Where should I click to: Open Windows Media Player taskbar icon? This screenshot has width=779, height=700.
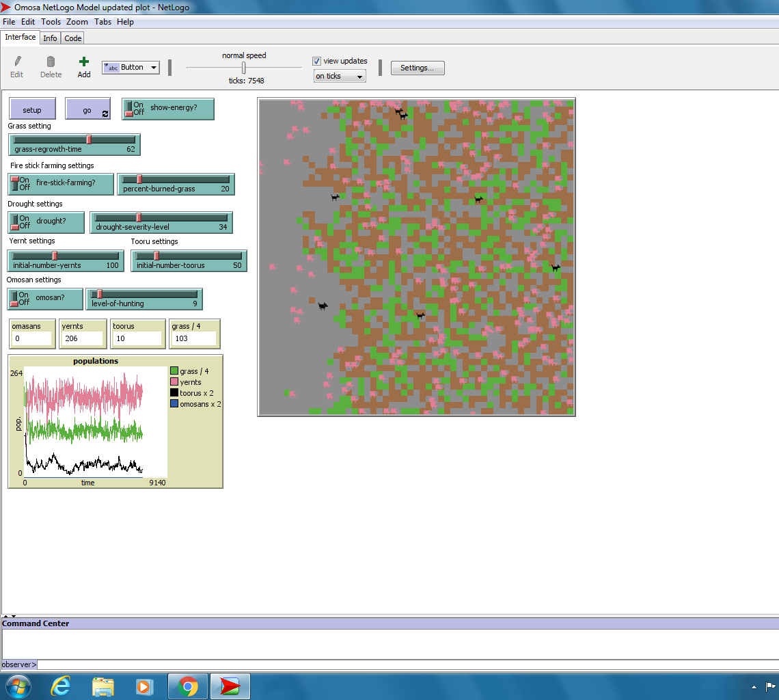pyautogui.click(x=145, y=686)
